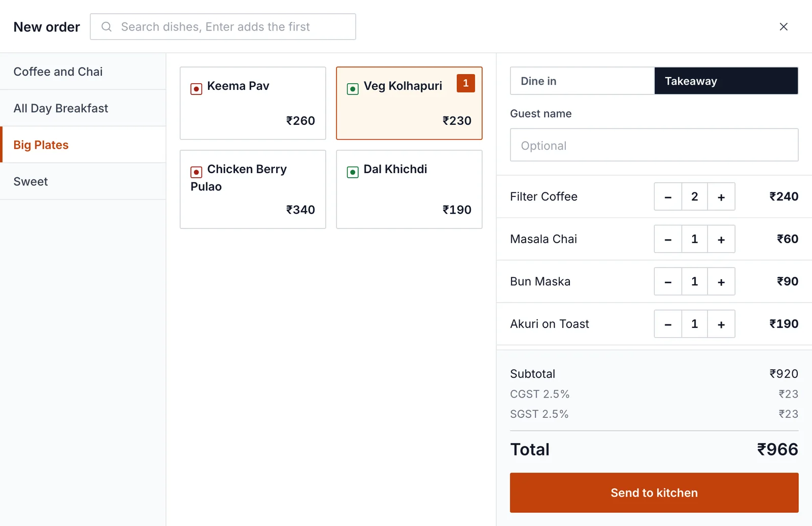Click the Veg Kolhapuri quantity badge

(x=465, y=83)
